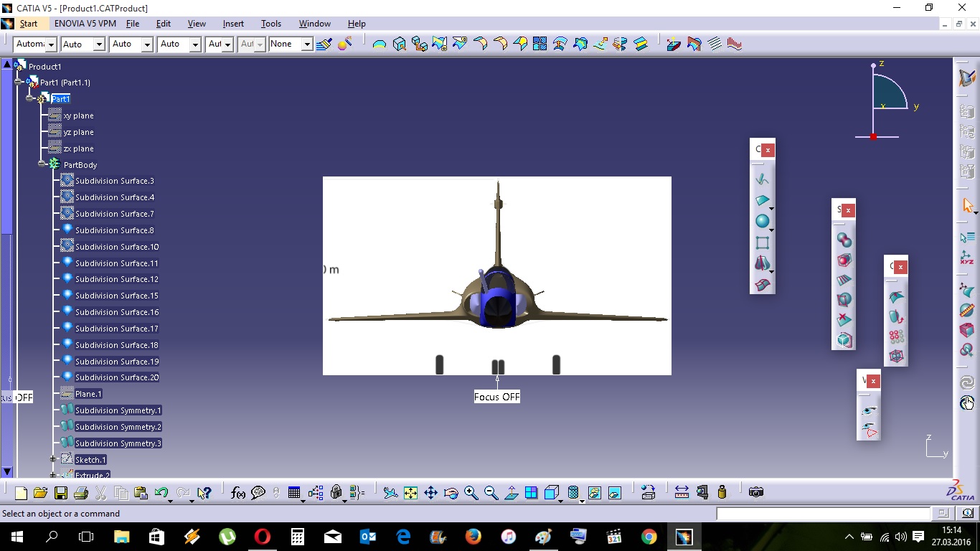Select Subdivision Surface.12 in the tree
980x551 pixels.
pyautogui.click(x=116, y=279)
